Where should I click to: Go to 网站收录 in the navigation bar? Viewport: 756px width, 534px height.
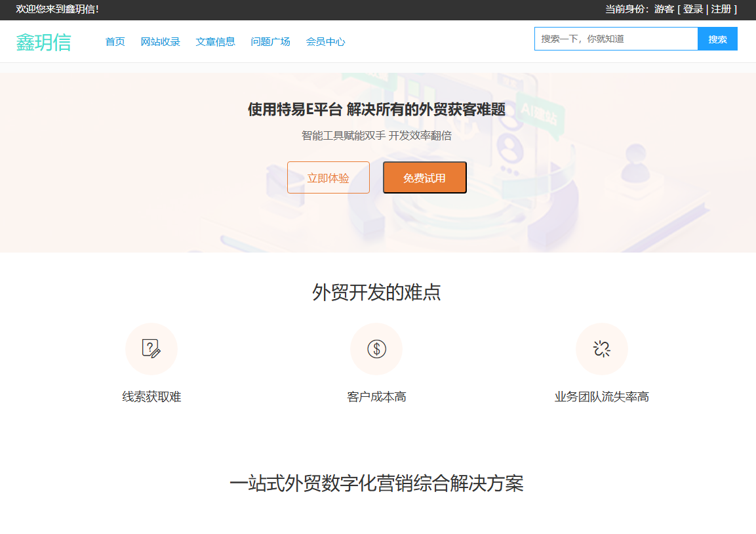[160, 42]
